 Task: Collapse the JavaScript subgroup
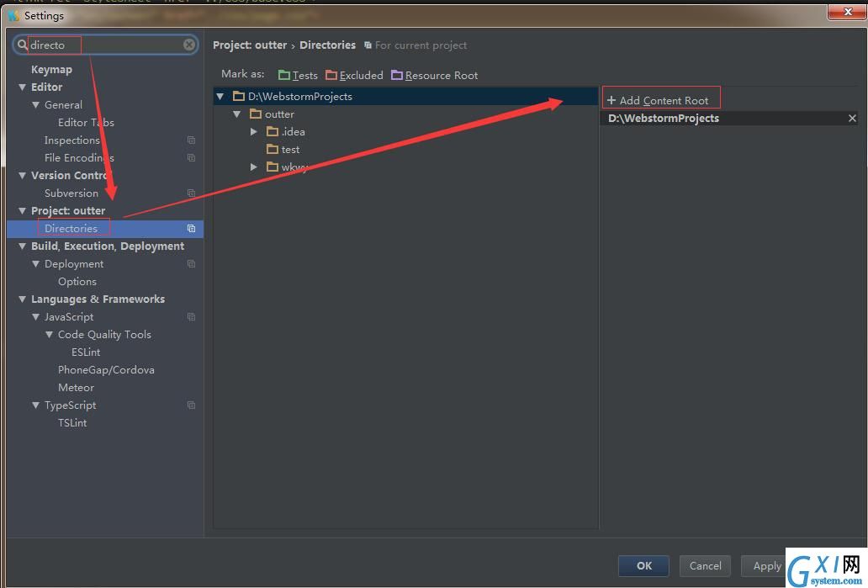click(x=35, y=317)
